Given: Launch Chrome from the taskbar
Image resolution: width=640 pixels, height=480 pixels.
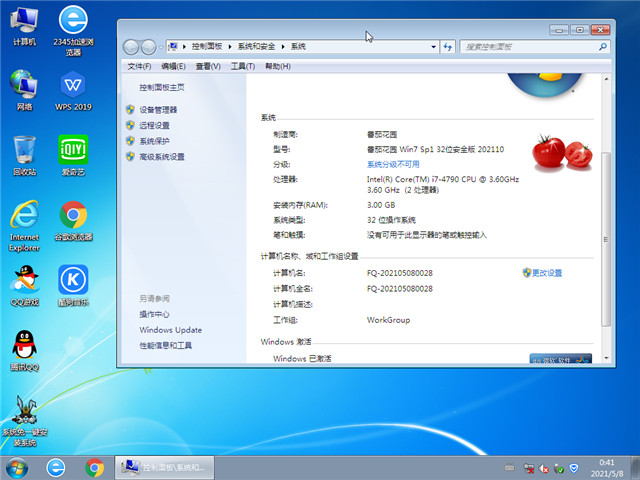Looking at the screenshot, I should click(94, 468).
